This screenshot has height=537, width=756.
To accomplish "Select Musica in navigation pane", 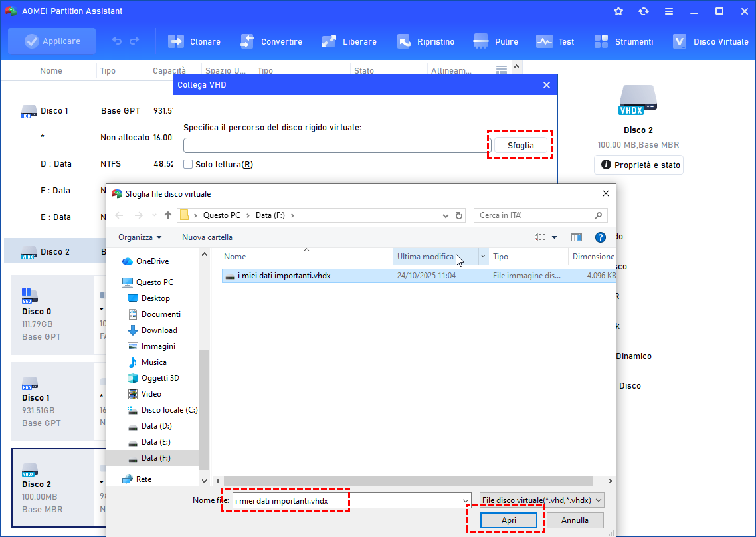I will (x=147, y=362).
